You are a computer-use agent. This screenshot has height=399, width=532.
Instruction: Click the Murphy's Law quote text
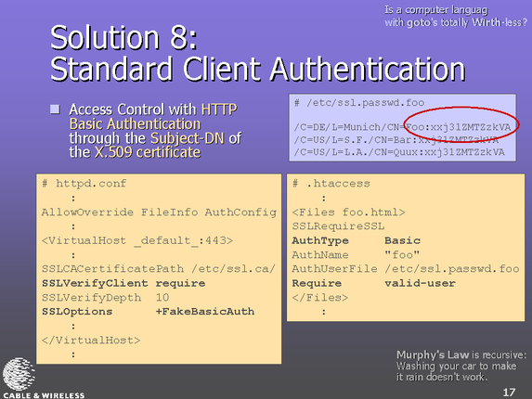click(x=461, y=367)
